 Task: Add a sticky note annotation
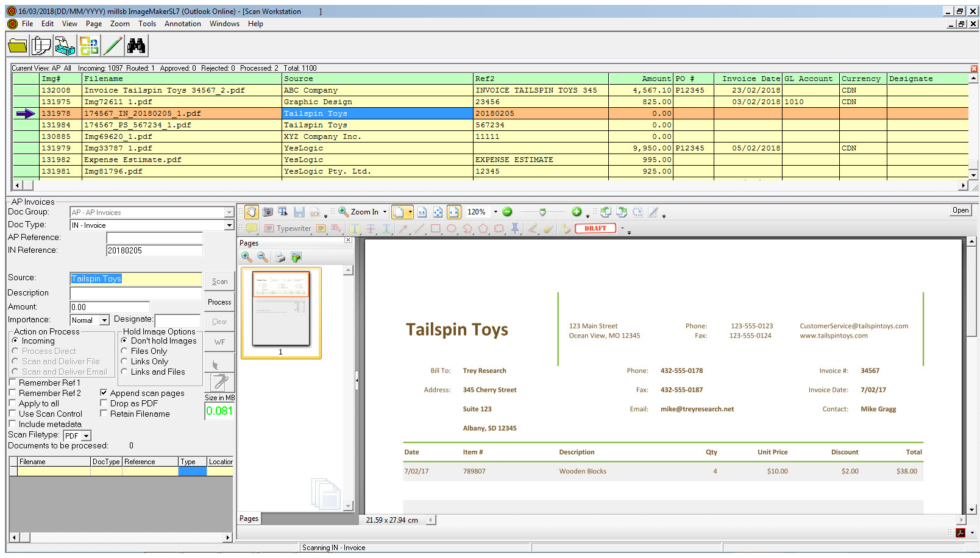pyautogui.click(x=251, y=228)
